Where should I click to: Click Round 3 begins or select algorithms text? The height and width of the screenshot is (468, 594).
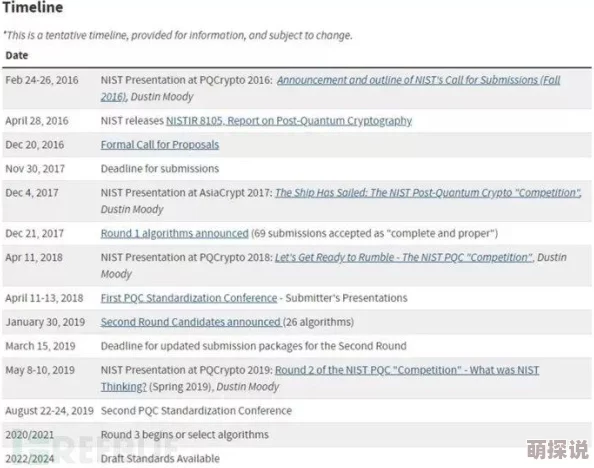coord(184,435)
